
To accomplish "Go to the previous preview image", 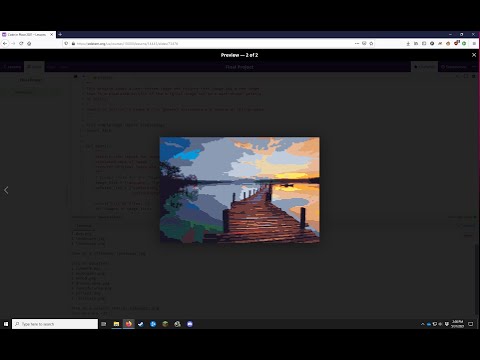I will click(6, 190).
